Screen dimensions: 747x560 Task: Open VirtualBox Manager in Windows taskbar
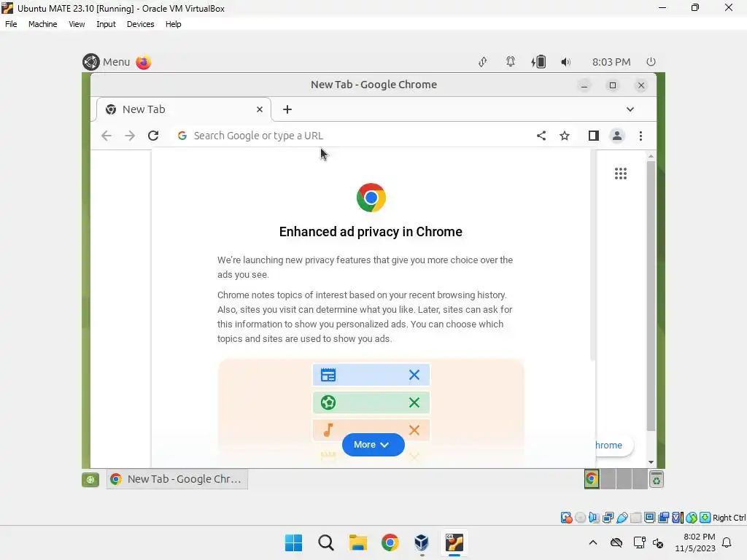tap(422, 542)
